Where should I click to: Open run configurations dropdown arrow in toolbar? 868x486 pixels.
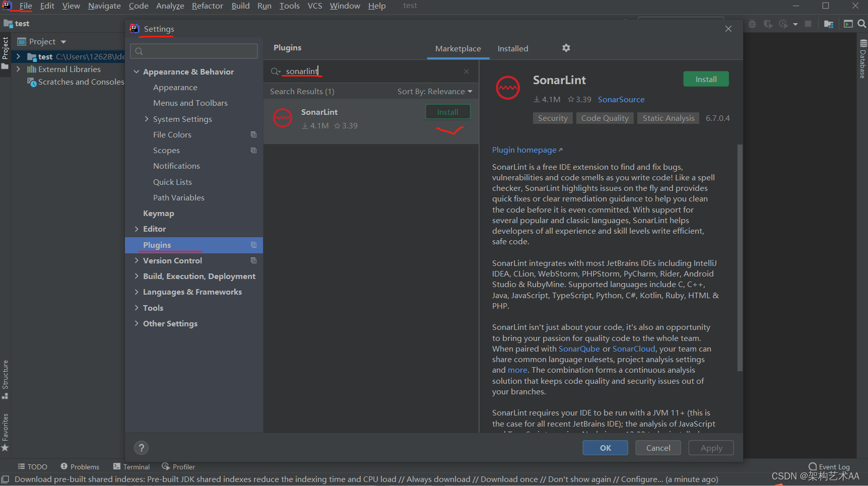point(795,24)
